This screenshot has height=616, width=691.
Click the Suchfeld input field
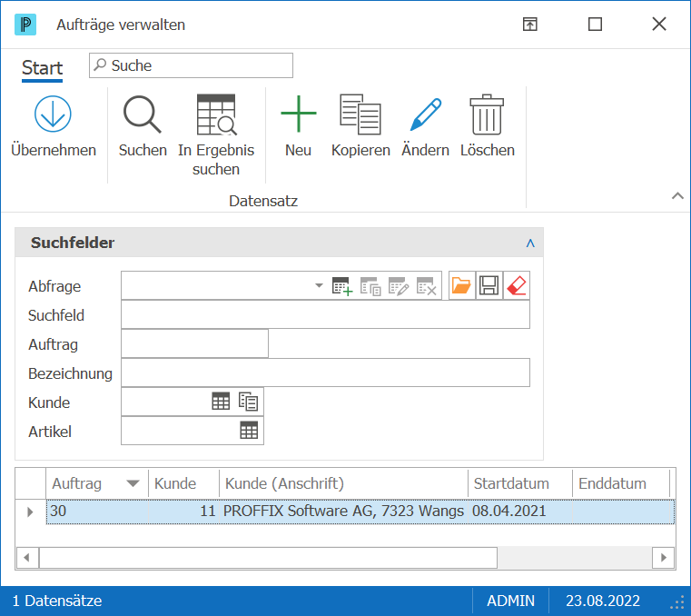coord(325,315)
